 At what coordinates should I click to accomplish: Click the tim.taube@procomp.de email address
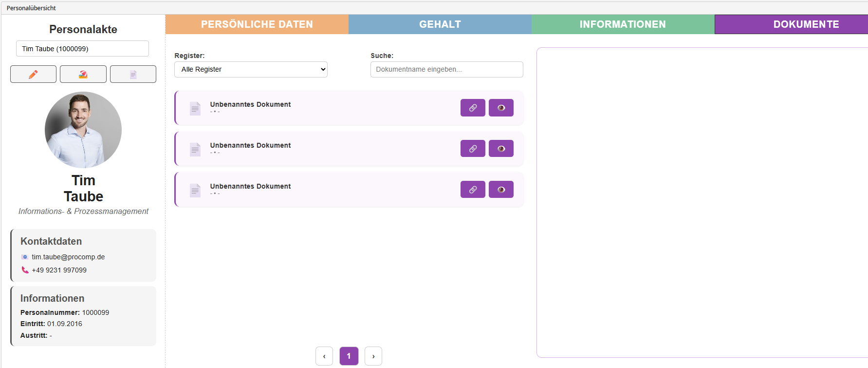68,257
